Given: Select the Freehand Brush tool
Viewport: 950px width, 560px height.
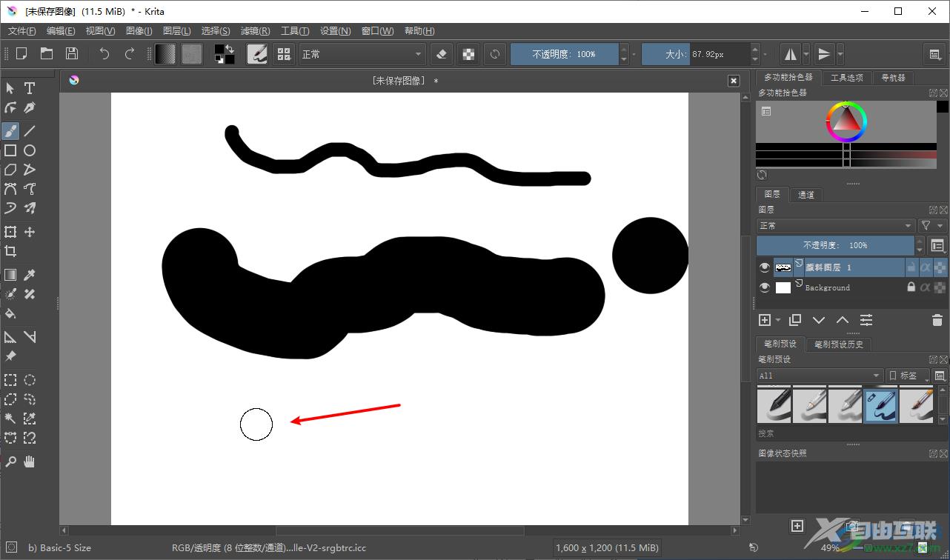Looking at the screenshot, I should [x=10, y=131].
